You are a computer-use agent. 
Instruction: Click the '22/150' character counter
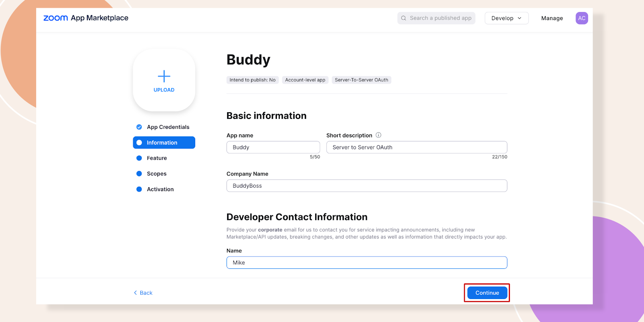tap(500, 157)
